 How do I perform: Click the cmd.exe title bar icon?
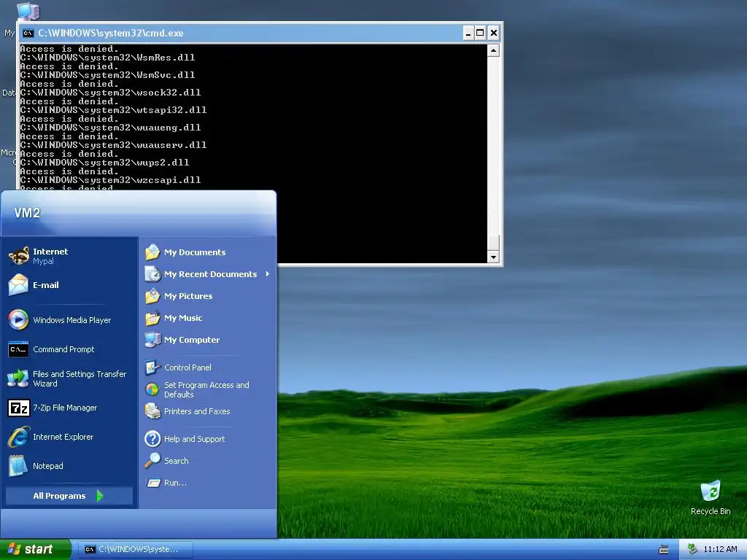coord(28,33)
